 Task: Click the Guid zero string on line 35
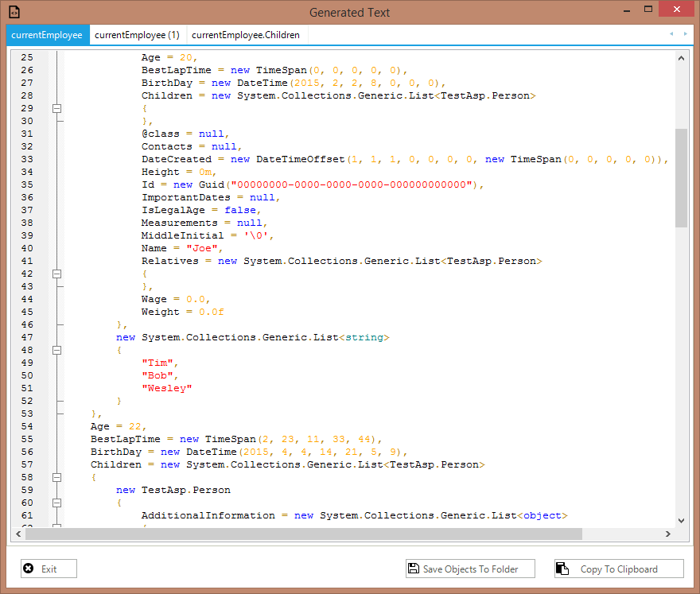(x=352, y=184)
